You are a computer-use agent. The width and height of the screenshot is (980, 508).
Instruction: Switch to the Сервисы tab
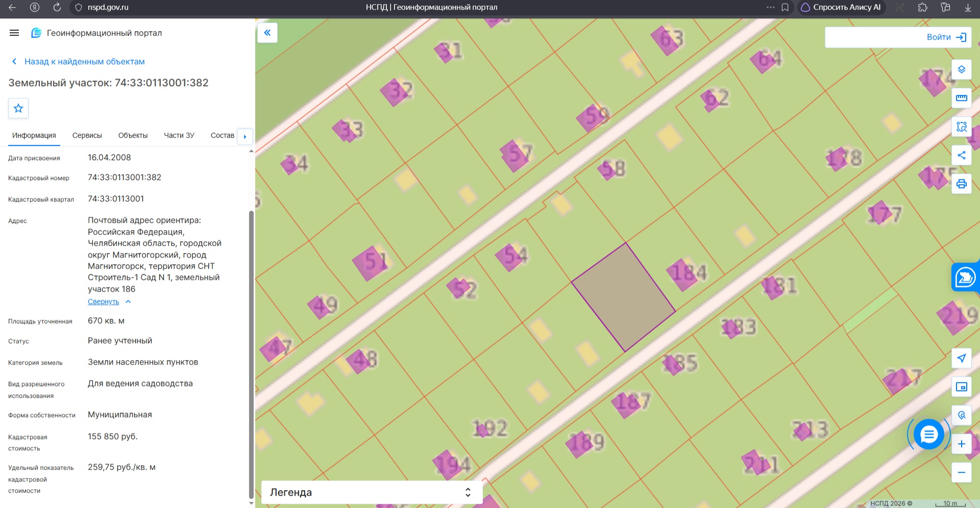tap(87, 135)
